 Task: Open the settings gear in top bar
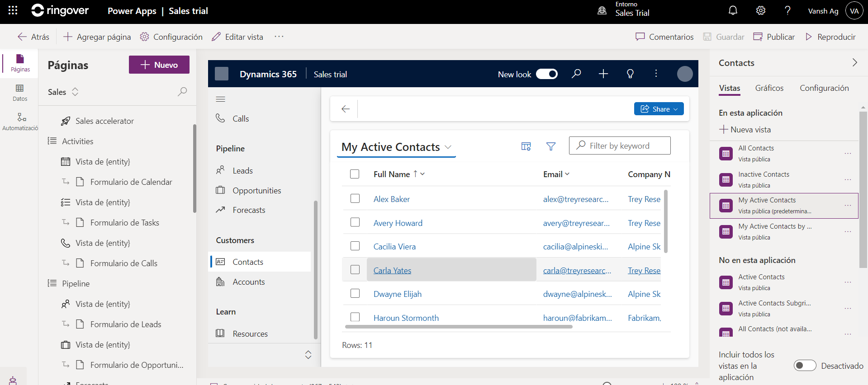coord(761,10)
